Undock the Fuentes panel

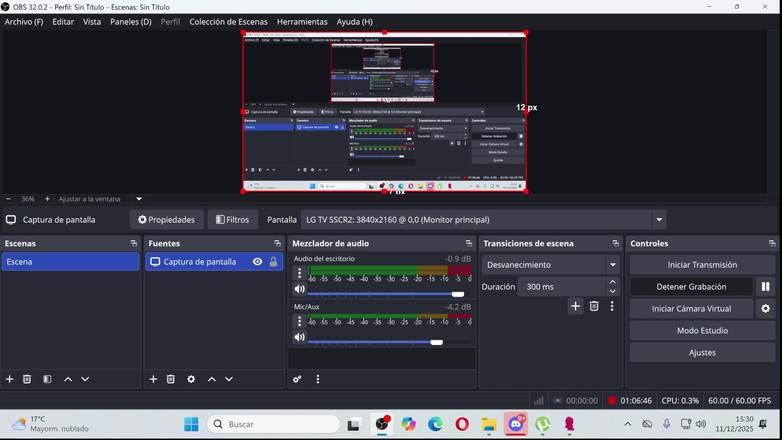point(277,243)
